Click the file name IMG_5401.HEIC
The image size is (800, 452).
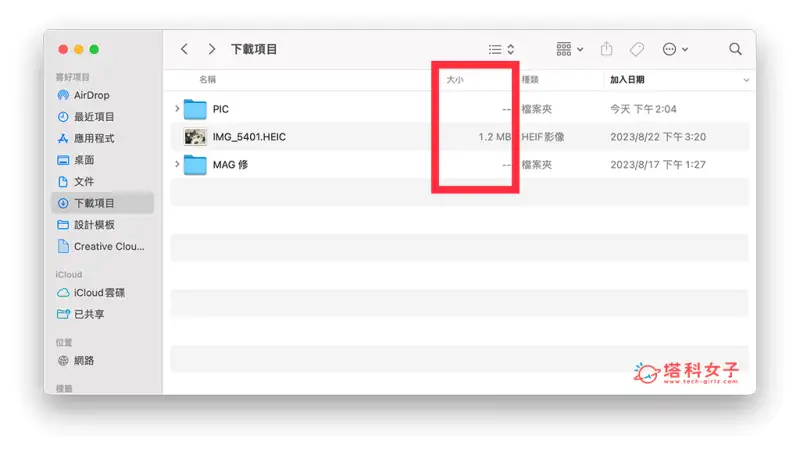[249, 137]
